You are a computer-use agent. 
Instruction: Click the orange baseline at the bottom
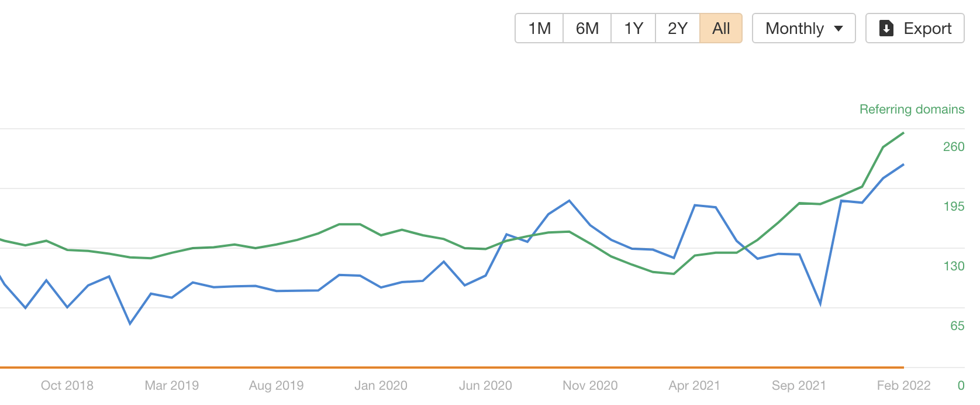451,368
